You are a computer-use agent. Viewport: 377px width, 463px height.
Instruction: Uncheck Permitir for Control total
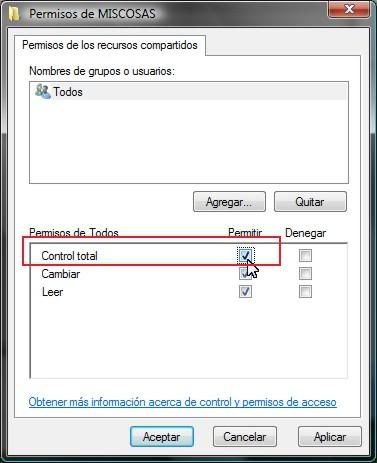pyautogui.click(x=246, y=256)
